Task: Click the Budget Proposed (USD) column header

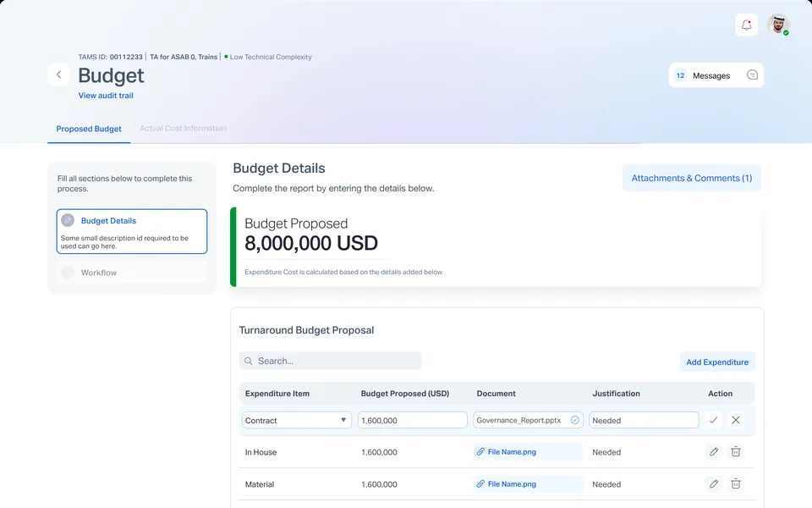Action: click(405, 394)
